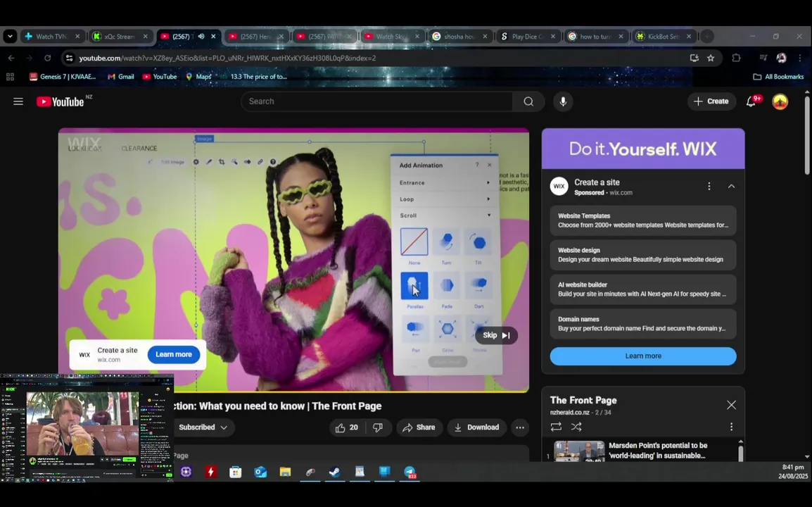Open the Gmail bookmark
This screenshot has width=812, height=507.
tap(120, 77)
